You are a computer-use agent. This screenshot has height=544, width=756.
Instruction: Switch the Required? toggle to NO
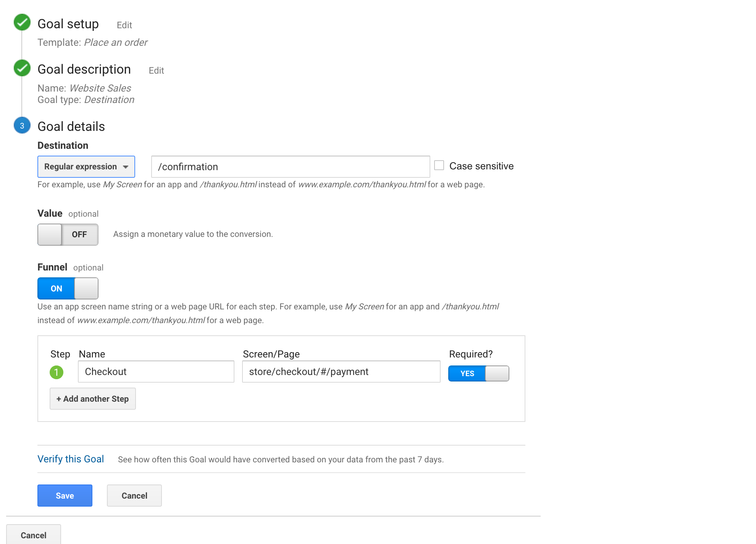478,373
